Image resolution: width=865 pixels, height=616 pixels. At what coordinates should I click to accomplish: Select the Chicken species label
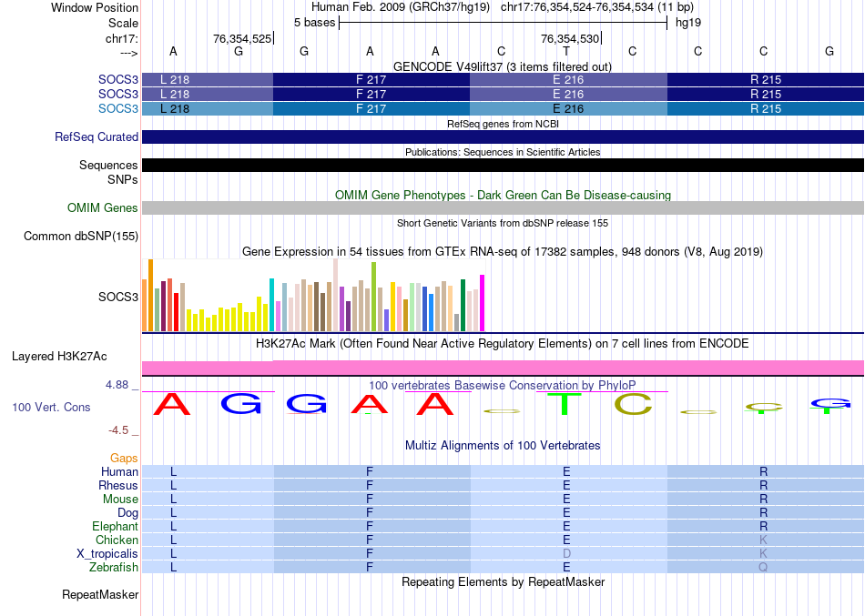click(x=117, y=540)
